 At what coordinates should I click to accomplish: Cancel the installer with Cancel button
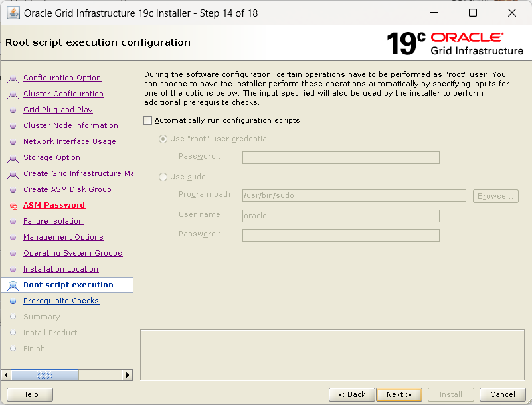tap(503, 394)
